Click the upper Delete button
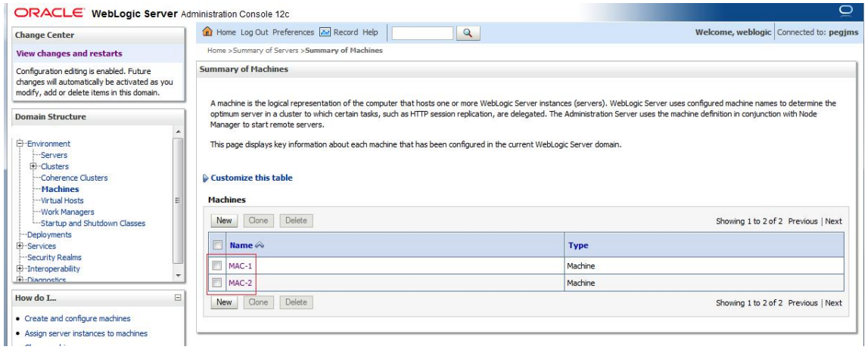Image resolution: width=868 pixels, height=356 pixels. 296,221
